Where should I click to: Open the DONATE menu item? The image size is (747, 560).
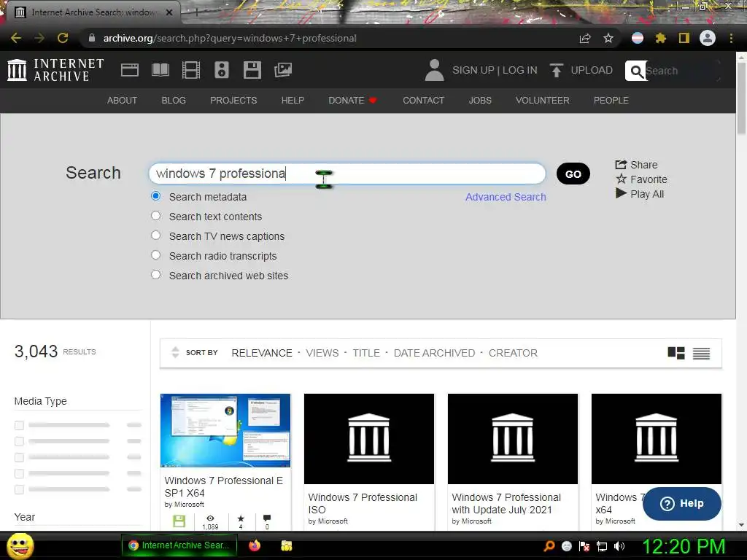pyautogui.click(x=352, y=101)
